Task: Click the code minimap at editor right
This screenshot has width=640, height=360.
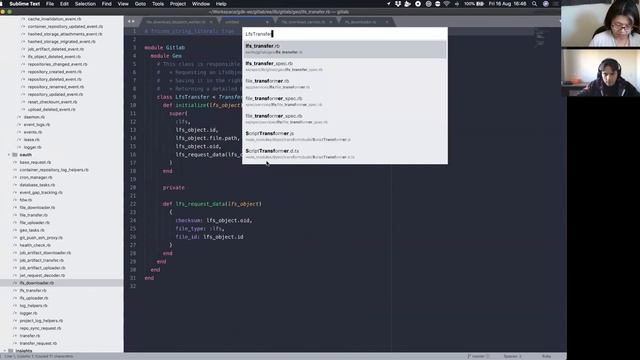Action: [540, 38]
